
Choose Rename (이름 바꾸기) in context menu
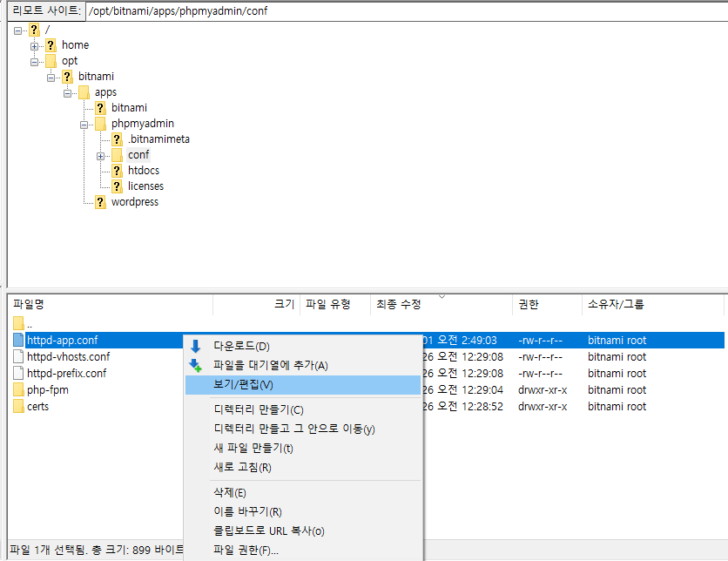pyautogui.click(x=303, y=511)
